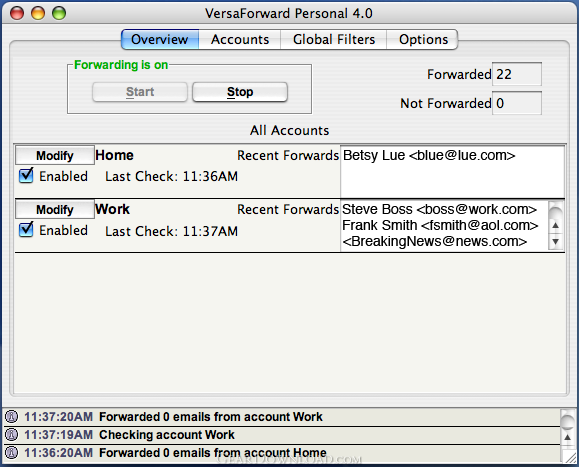The width and height of the screenshot is (579, 467).
Task: Stop email forwarding
Action: pyautogui.click(x=240, y=92)
